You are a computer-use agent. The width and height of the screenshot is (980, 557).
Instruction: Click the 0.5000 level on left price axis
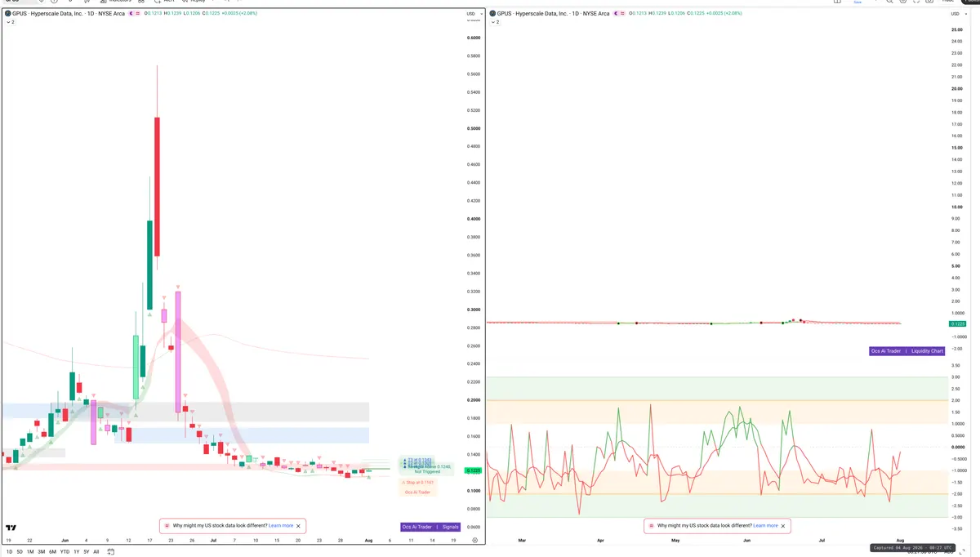point(473,128)
